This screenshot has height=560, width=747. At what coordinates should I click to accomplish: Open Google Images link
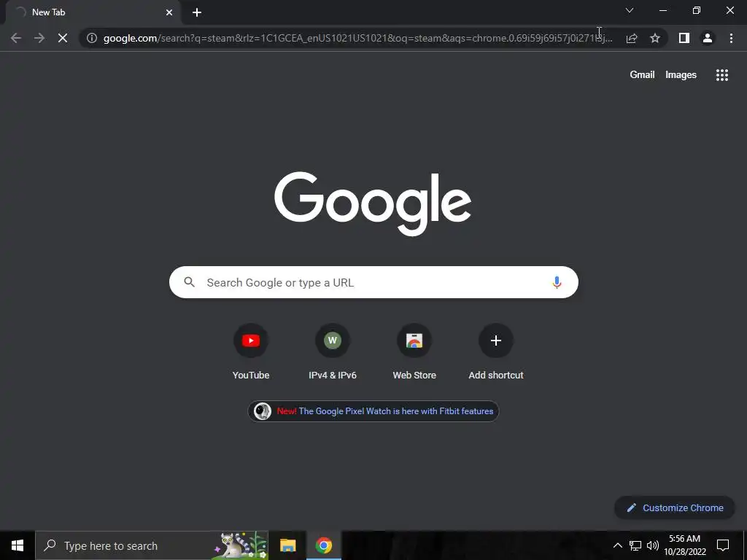[x=681, y=75]
